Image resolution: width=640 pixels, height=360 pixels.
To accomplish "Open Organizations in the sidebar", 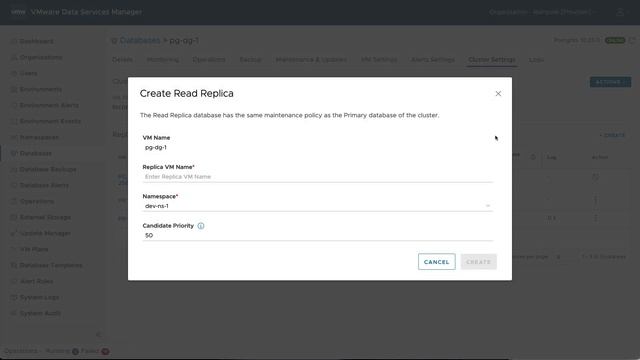I will pyautogui.click(x=41, y=57).
